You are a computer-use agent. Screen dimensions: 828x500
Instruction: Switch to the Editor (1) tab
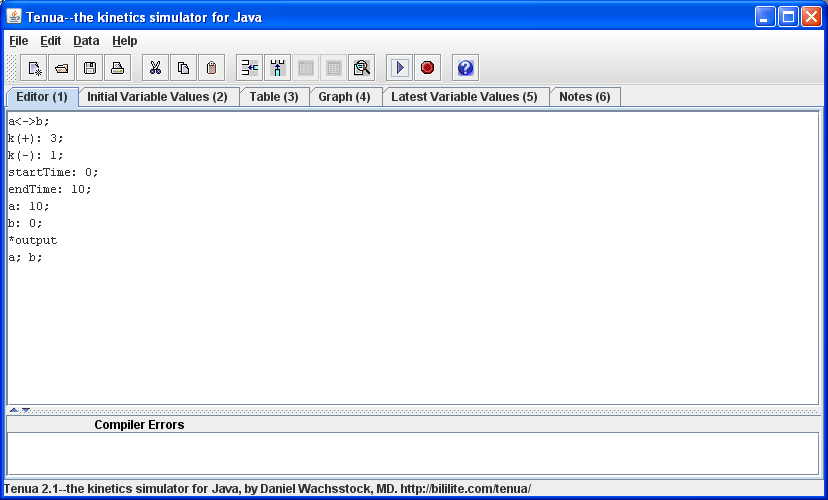click(x=42, y=97)
